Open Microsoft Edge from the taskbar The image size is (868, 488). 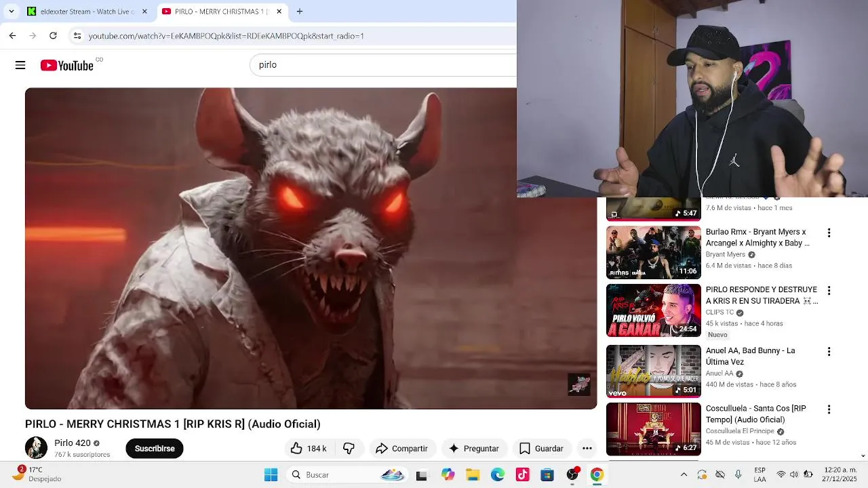pos(498,474)
